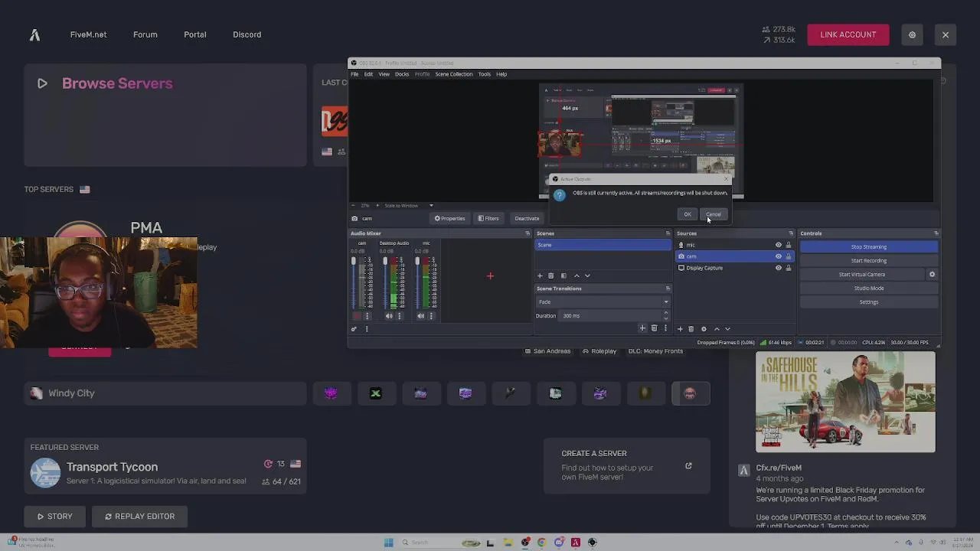Open the OBS Scene Collection menu
This screenshot has height=551, width=980.
(x=454, y=74)
